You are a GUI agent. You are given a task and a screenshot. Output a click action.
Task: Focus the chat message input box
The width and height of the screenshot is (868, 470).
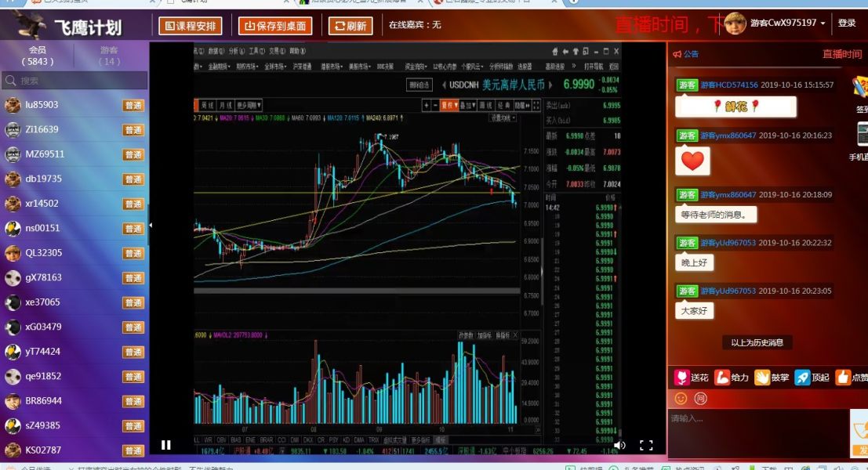point(758,434)
